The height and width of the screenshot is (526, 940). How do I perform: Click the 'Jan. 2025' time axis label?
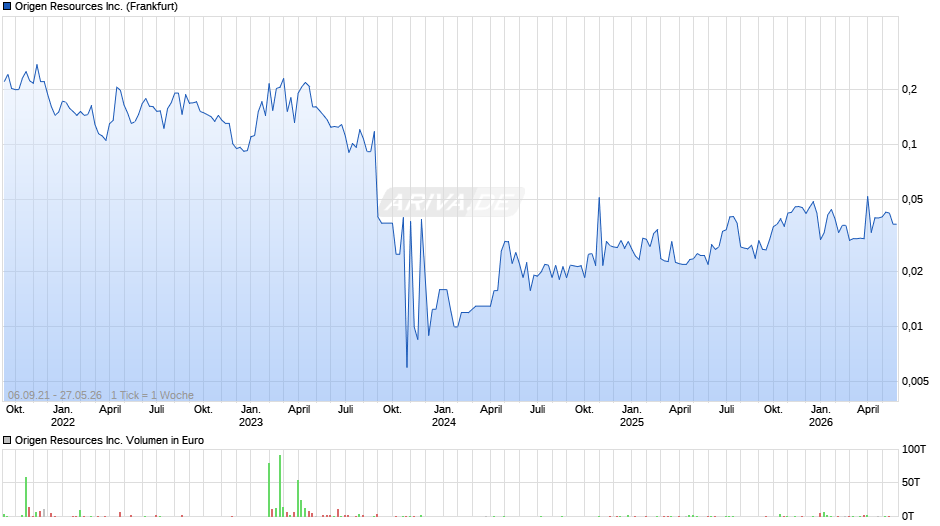pos(632,416)
